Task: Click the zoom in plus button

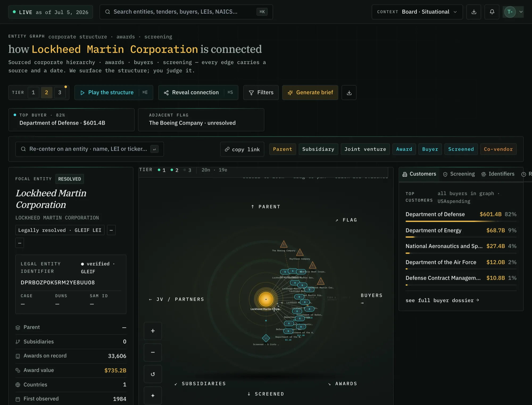Action: pyautogui.click(x=153, y=331)
